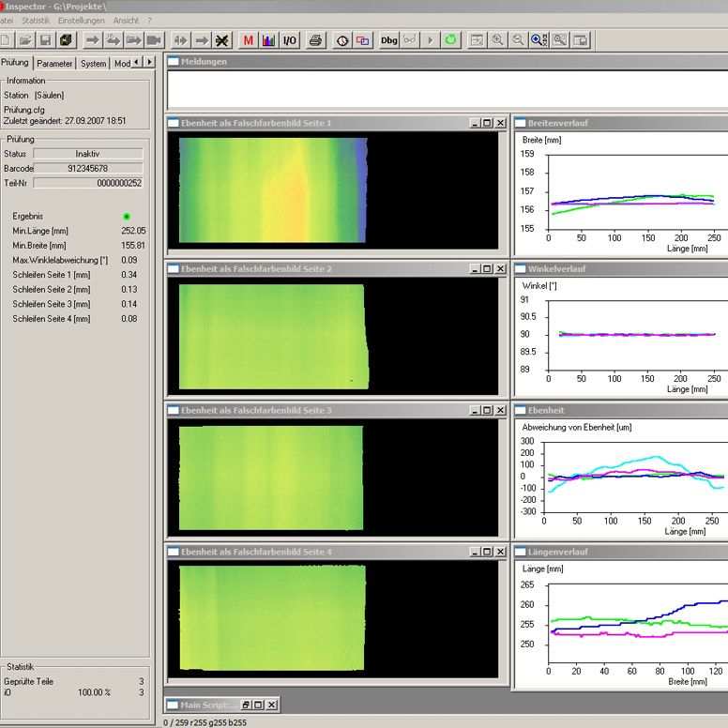
Task: Click the iO percentage 100.00 %
Action: (x=94, y=692)
